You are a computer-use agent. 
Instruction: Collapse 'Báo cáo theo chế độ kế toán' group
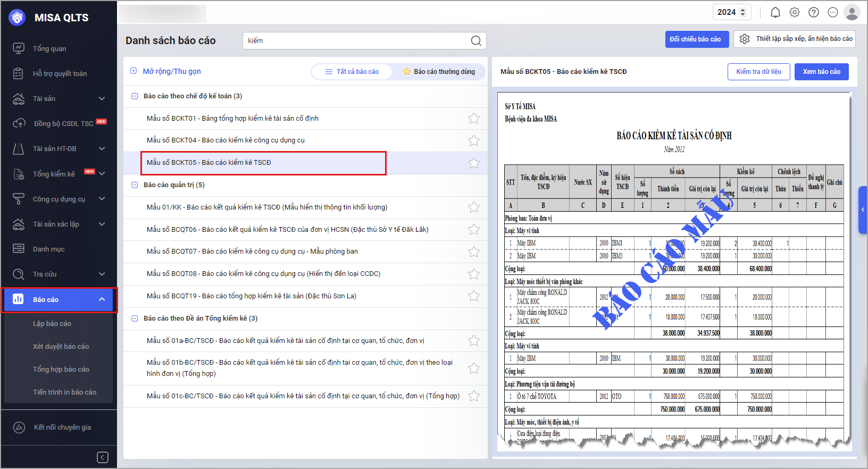tap(135, 96)
